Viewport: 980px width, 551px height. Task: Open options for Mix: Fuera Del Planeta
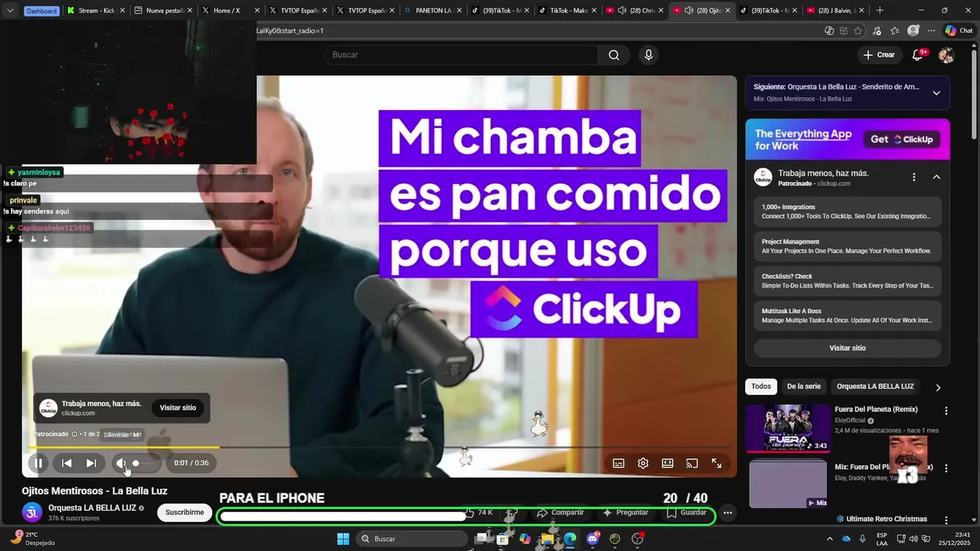click(946, 468)
